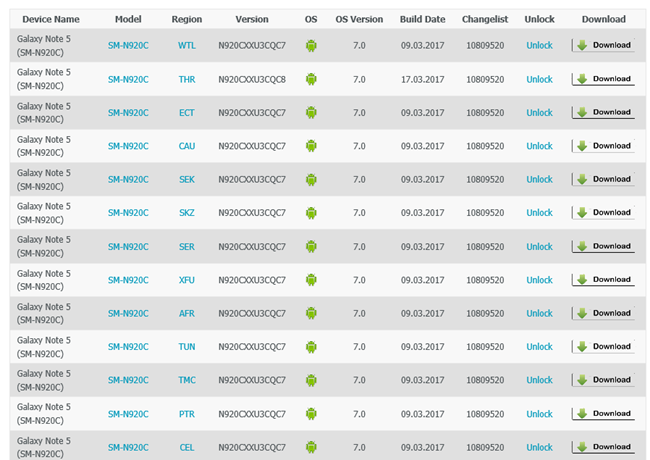Click the CAU region link
Viewport: 650px width, 460px height.
click(x=187, y=146)
